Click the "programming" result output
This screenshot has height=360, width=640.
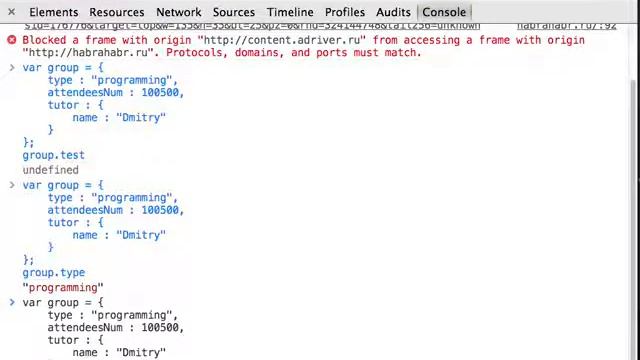pos(63,288)
